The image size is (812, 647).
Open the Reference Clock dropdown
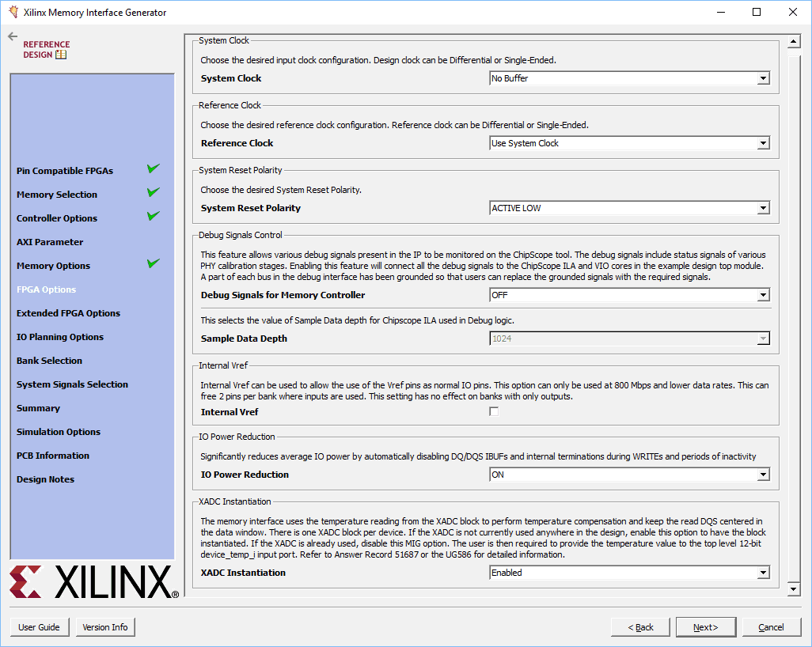click(629, 143)
